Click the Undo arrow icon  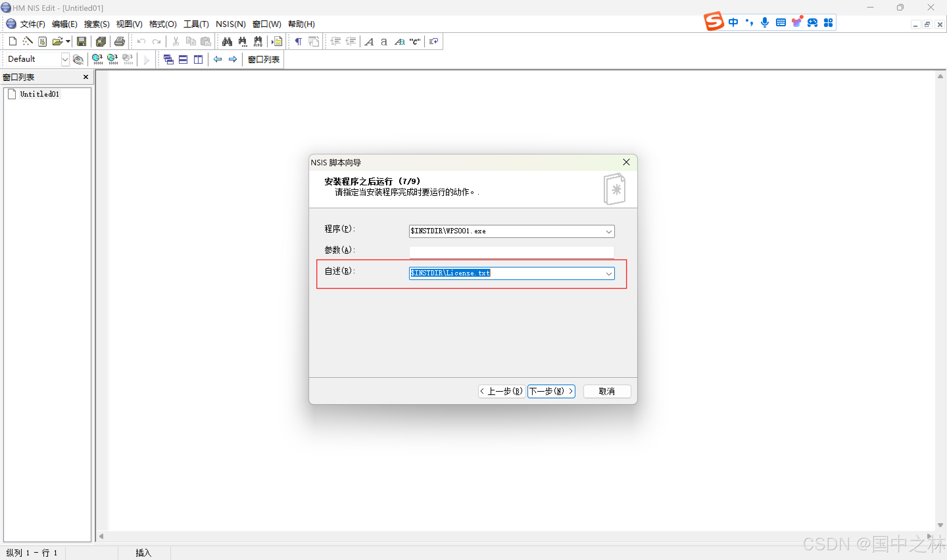point(141,41)
